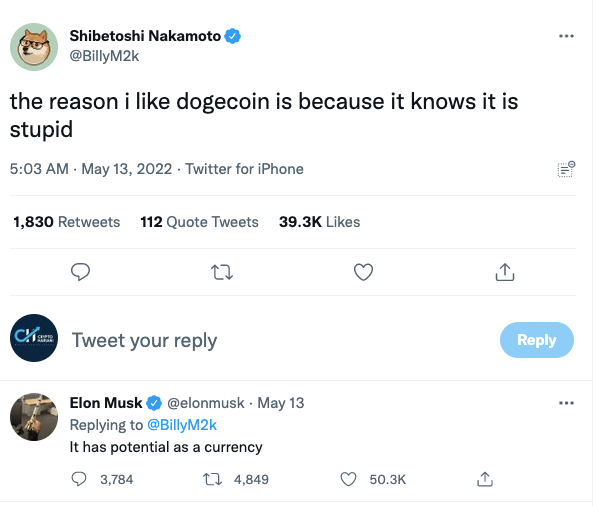View the 1,830 Retweets list
The width and height of the screenshot is (598, 506).
click(67, 222)
